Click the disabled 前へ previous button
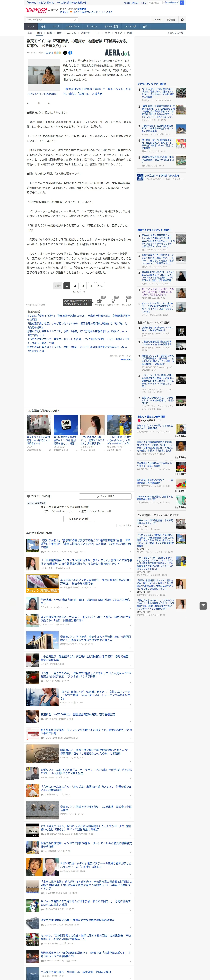Screen dimensions: 210x980 click(58, 286)
